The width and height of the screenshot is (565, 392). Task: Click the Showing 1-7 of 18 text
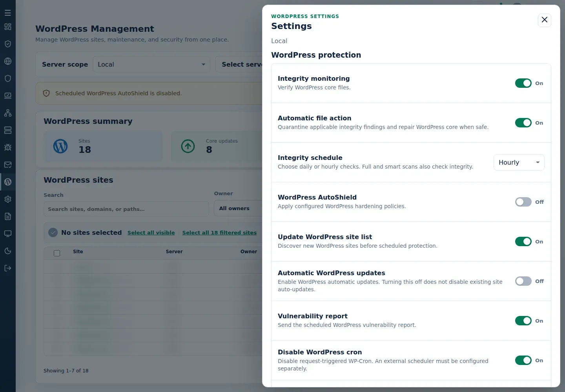[66, 370]
